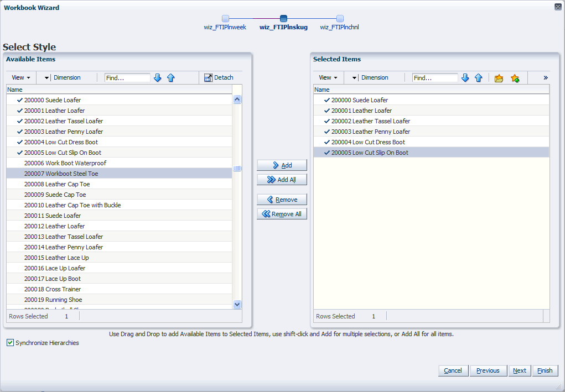565x392 pixels.
Task: Select 200000 Suede Loafer in Selected Items
Action: point(431,100)
